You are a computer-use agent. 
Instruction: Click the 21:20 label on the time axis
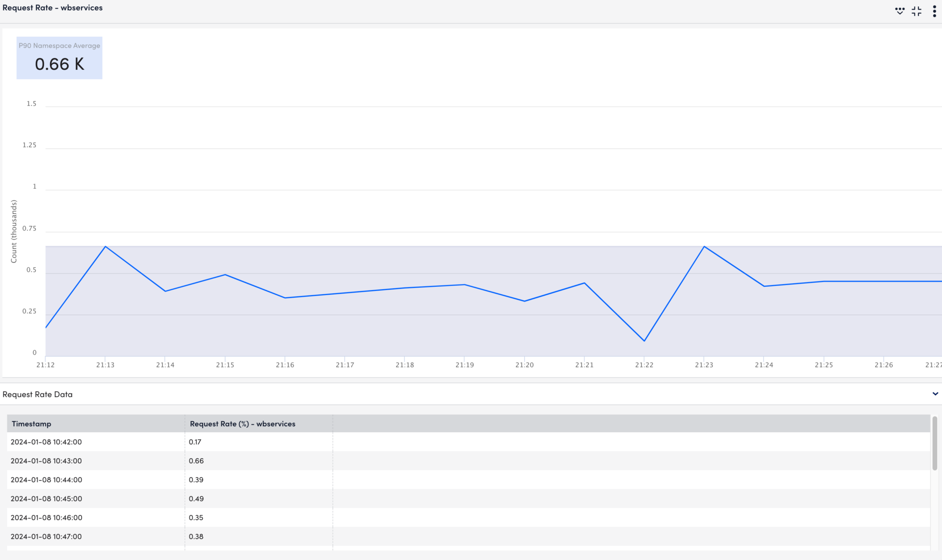(524, 365)
